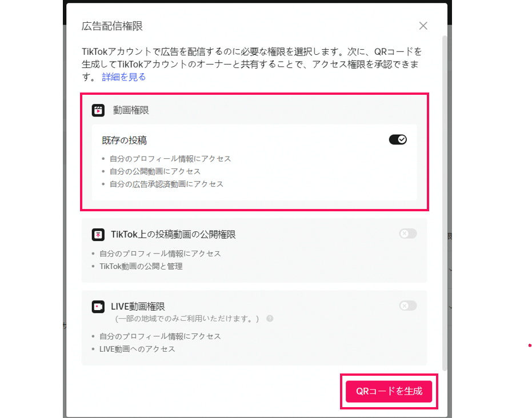Screen dimensions: 532x418
Task: Disable the 既存の投稿 toggle
Action: (398, 139)
